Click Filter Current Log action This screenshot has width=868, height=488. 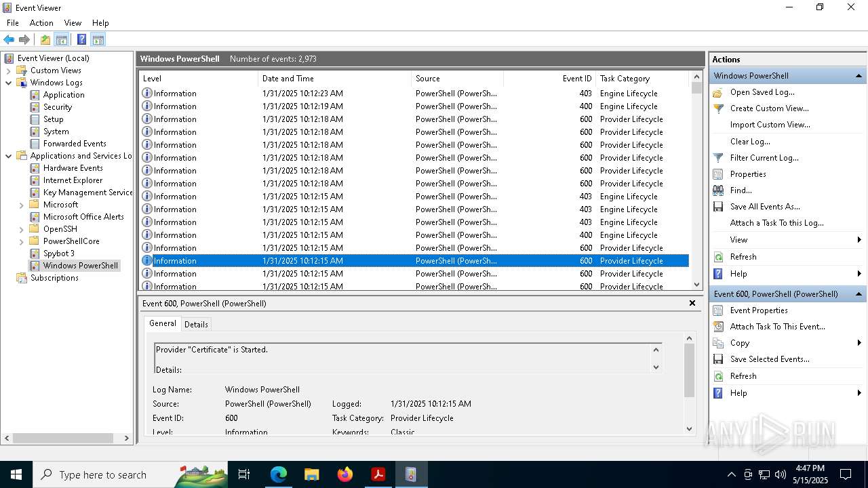[x=764, y=158]
